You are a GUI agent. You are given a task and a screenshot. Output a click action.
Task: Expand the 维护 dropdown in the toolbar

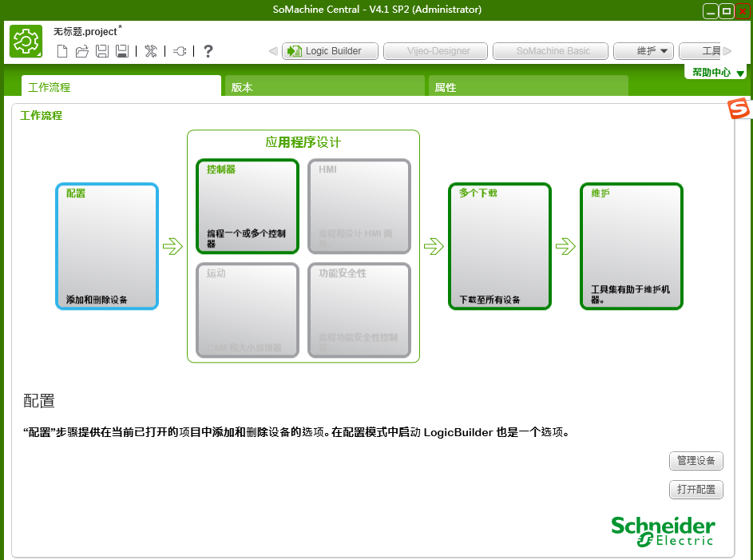click(644, 51)
